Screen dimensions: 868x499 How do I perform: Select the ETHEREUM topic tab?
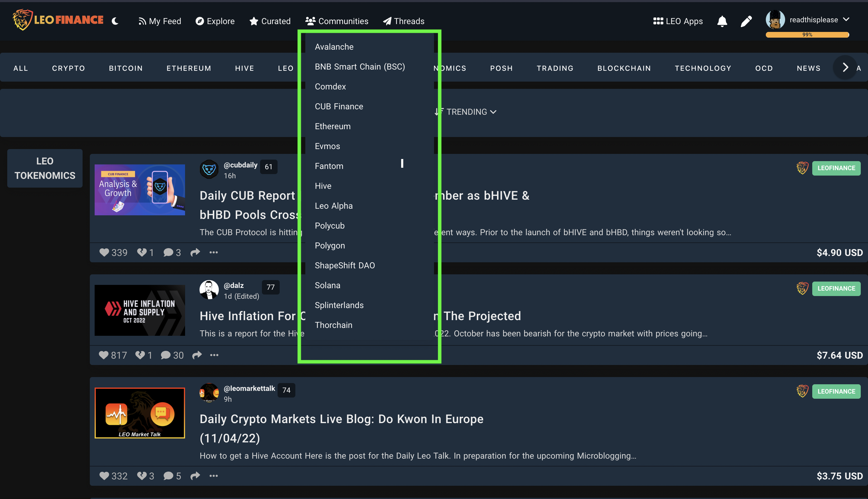189,68
